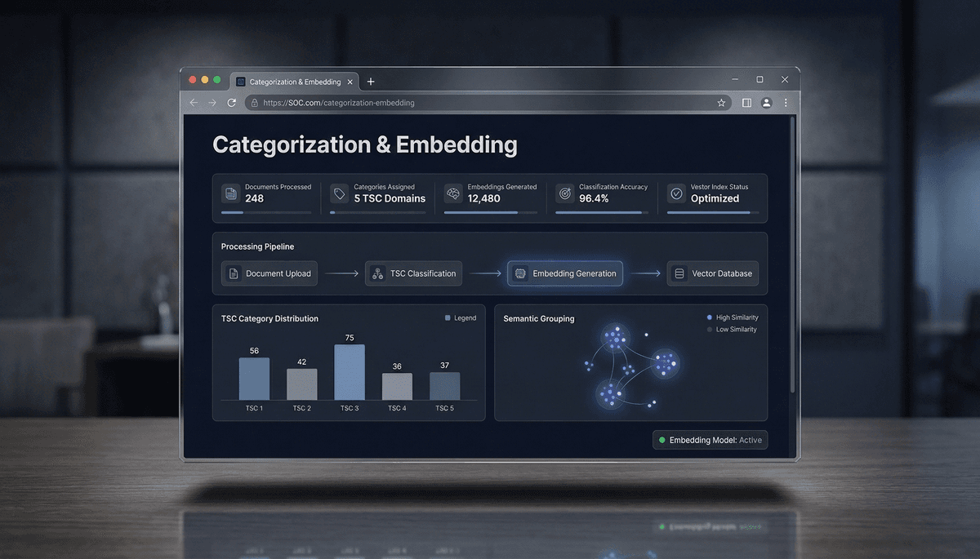Click the green dot in Embedding Model badge
The height and width of the screenshot is (559, 980).
(x=662, y=440)
